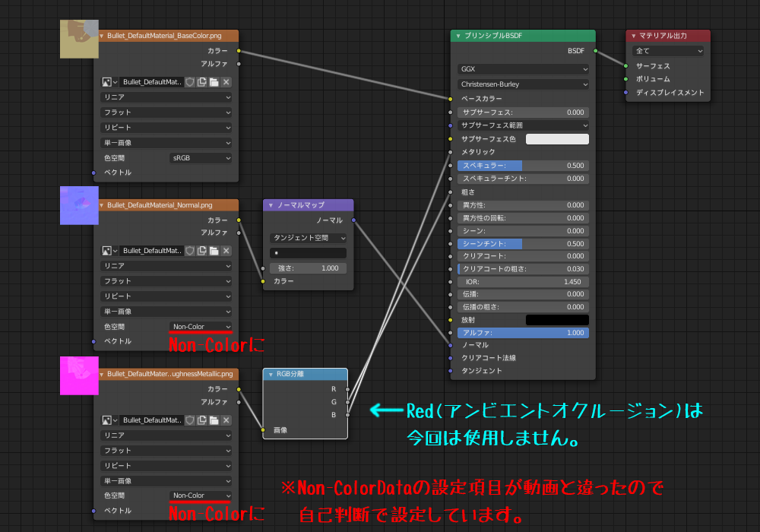Screen dimensions: 760x532
Task: Click the image browse icon on the Normal map texture node
Action: [107, 251]
